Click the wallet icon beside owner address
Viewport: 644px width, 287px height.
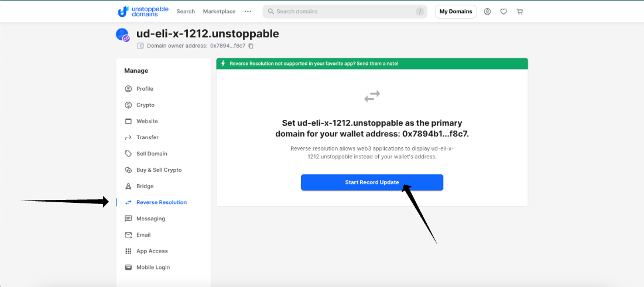141,46
